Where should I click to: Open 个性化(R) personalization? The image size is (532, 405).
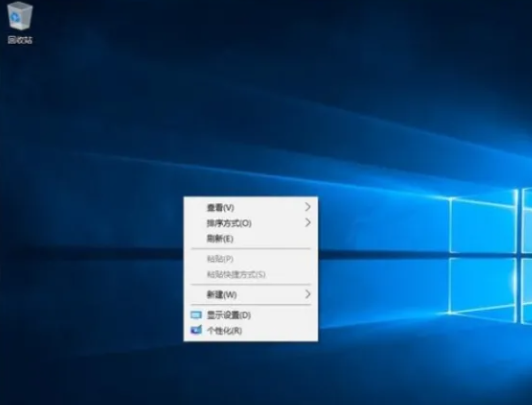coord(251,331)
